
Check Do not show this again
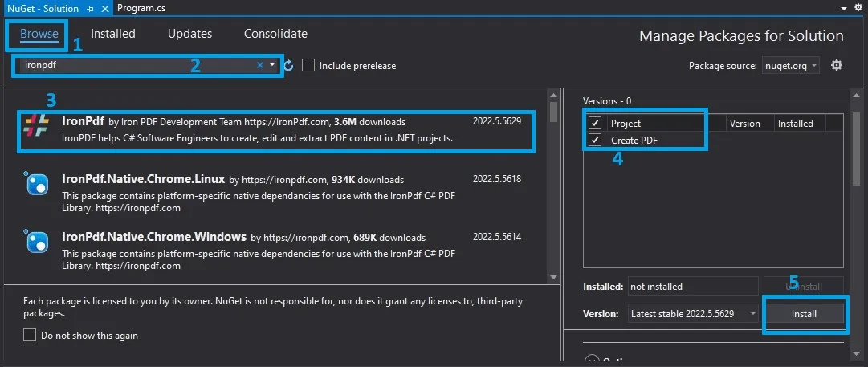pyautogui.click(x=30, y=336)
